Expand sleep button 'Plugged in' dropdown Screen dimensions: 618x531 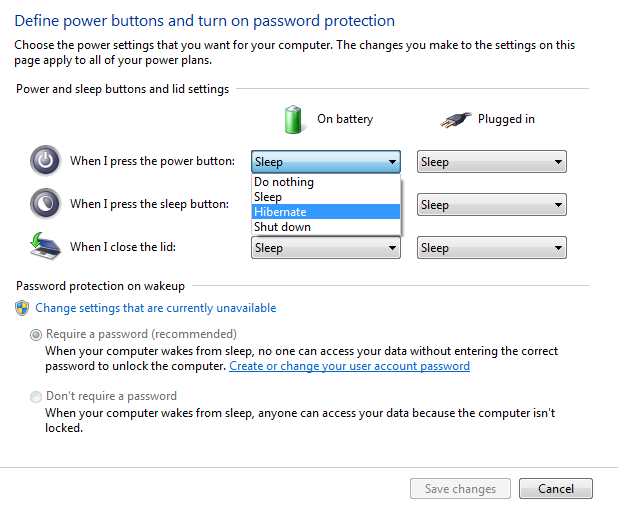click(x=492, y=205)
